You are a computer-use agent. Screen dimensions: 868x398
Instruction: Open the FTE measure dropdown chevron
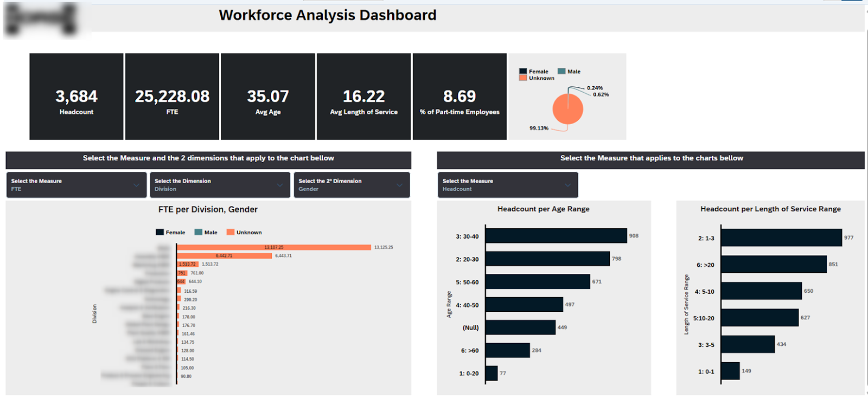pyautogui.click(x=136, y=185)
